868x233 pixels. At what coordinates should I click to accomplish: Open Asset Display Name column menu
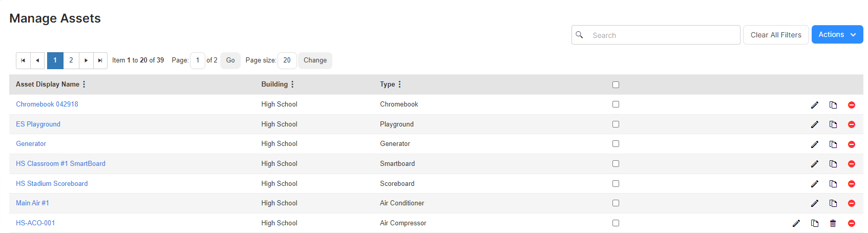coord(84,84)
